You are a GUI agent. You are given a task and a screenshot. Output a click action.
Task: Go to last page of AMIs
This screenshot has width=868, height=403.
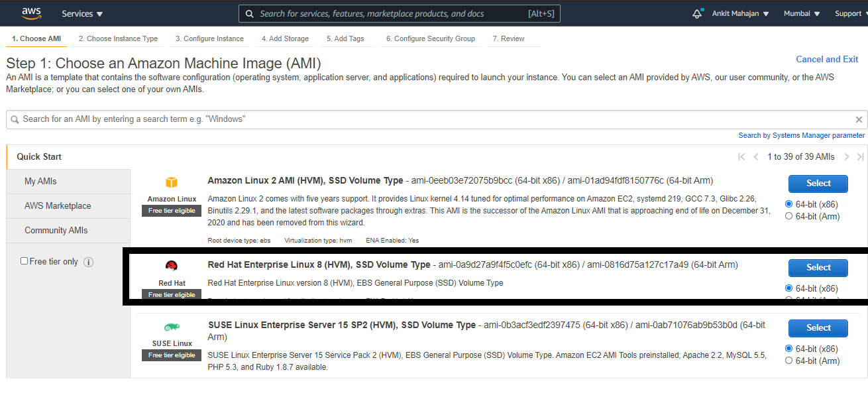point(860,157)
